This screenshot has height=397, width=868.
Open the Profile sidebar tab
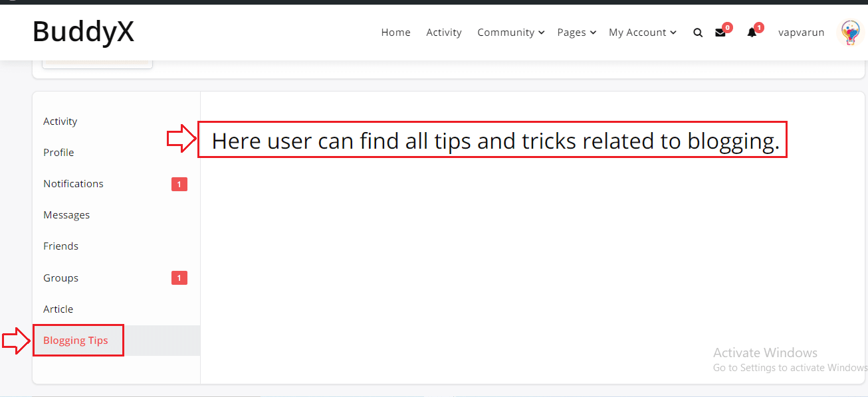pyautogui.click(x=58, y=153)
